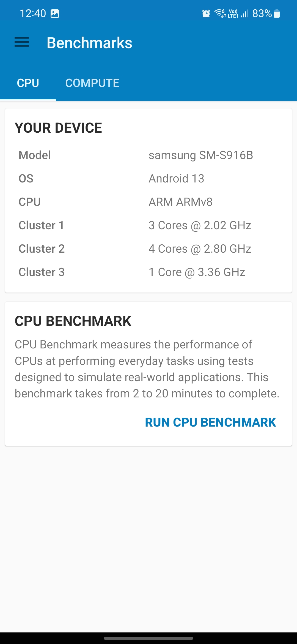Open the hamburger navigation menu
The height and width of the screenshot is (644, 297).
[22, 42]
